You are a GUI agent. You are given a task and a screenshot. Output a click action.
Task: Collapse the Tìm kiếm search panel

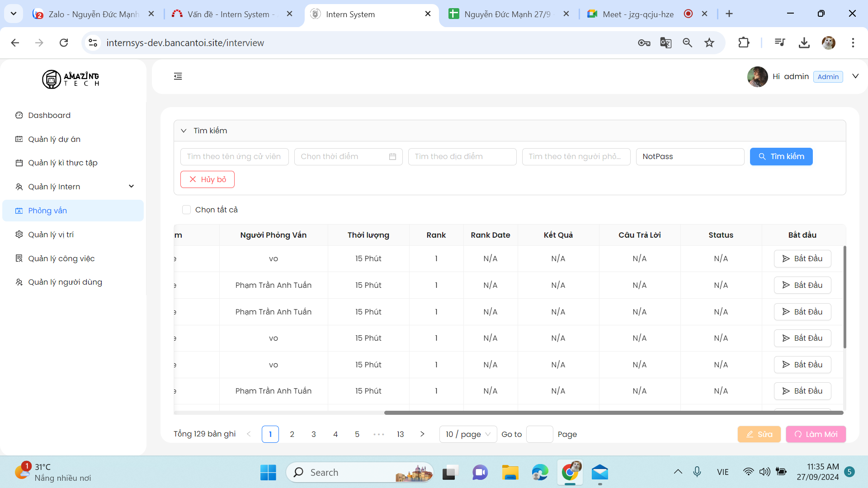(x=184, y=131)
